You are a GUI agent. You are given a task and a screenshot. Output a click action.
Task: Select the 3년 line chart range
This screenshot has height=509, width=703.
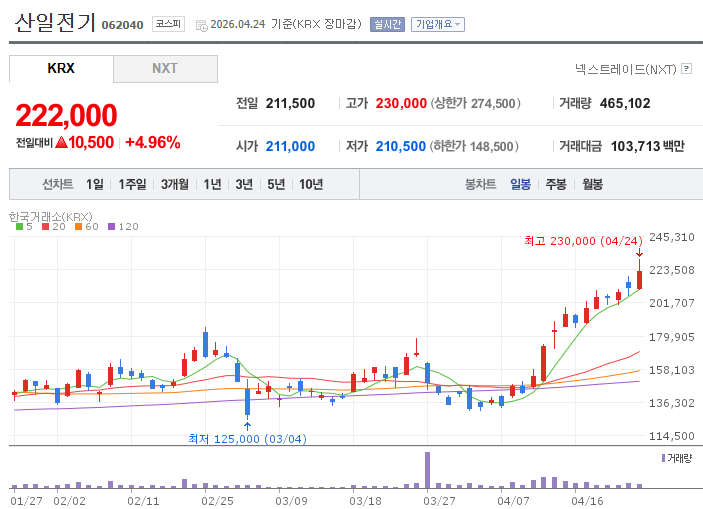(x=244, y=184)
